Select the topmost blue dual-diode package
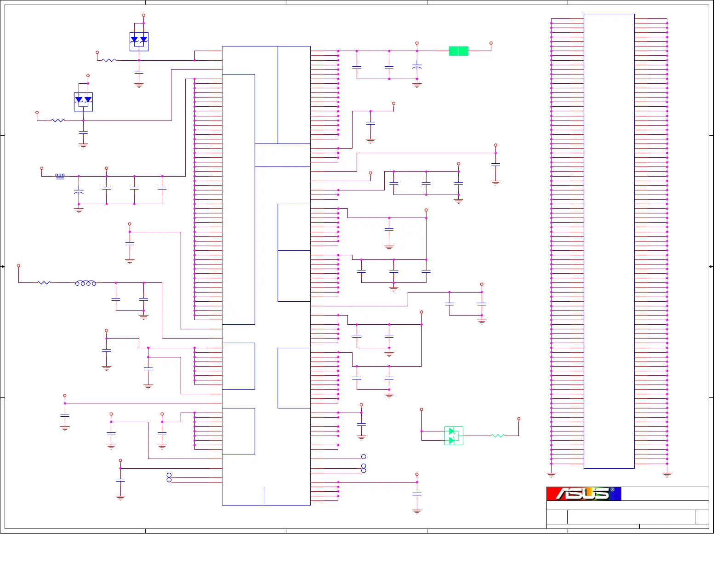 coord(139,42)
